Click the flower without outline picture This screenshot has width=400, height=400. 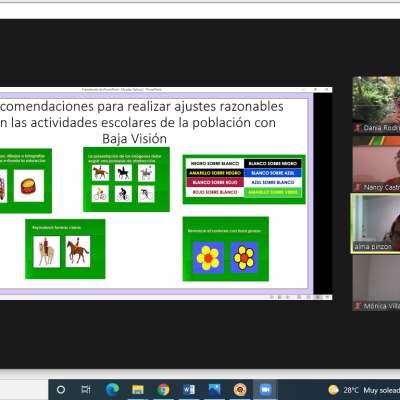point(208,258)
